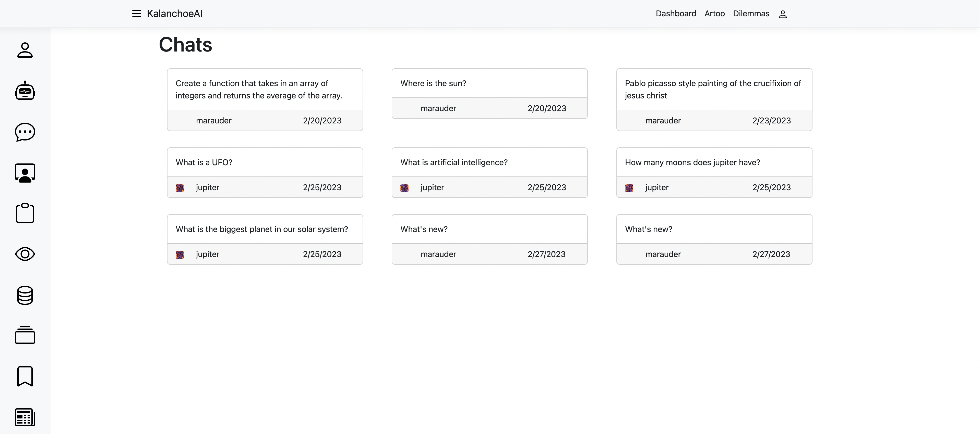The height and width of the screenshot is (434, 980).
Task: Open the robot bot sidebar icon
Action: click(25, 91)
